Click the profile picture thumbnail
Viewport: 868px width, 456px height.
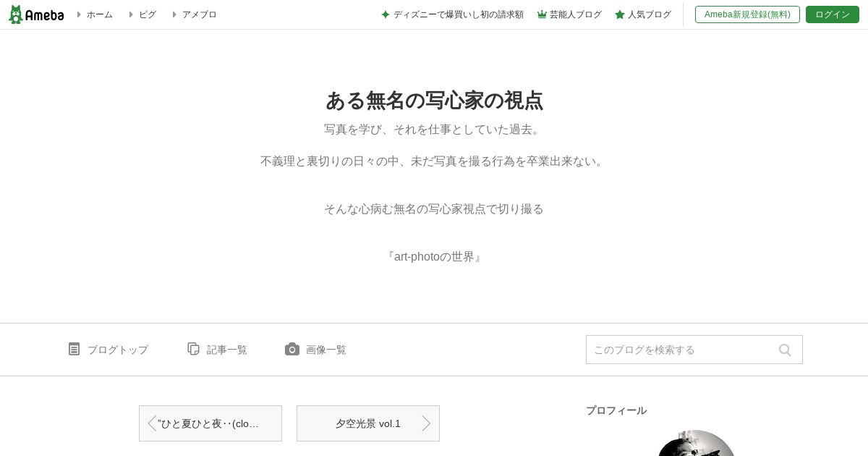click(697, 443)
